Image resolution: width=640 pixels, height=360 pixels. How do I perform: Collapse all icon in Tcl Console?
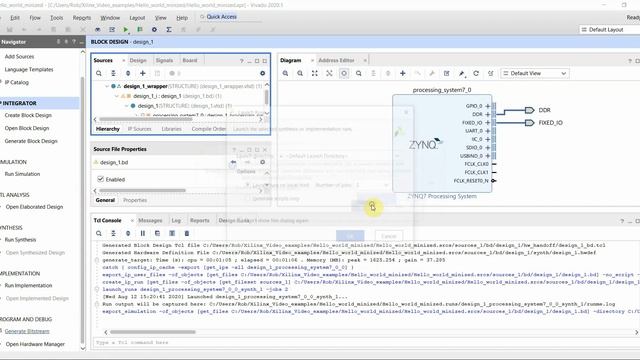[x=113, y=233]
